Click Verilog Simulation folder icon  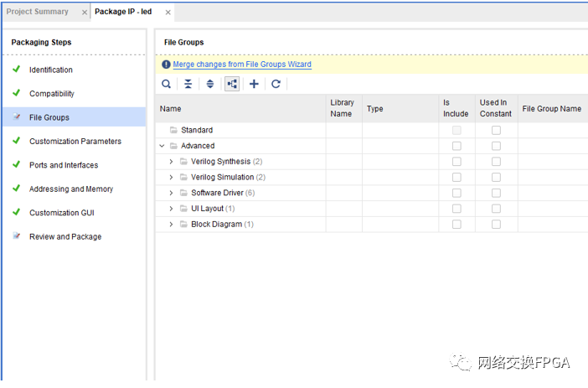click(183, 177)
